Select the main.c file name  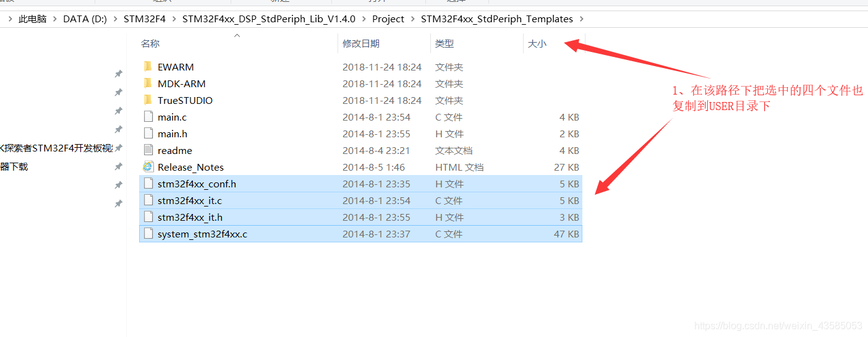coord(172,117)
